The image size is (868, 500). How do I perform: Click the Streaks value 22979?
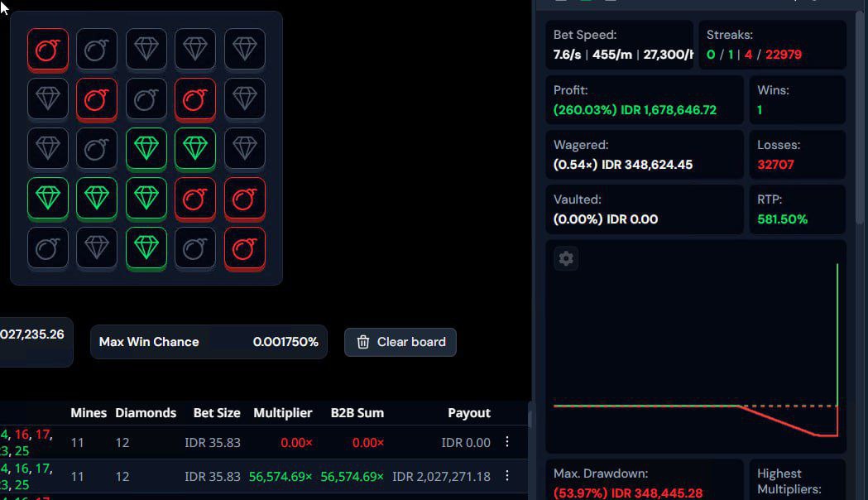pyautogui.click(x=784, y=55)
